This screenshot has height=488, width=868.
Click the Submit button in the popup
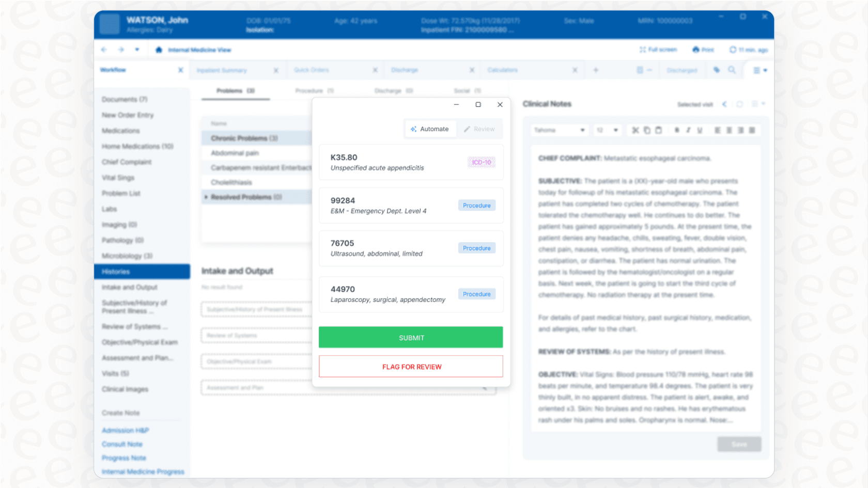(x=411, y=337)
